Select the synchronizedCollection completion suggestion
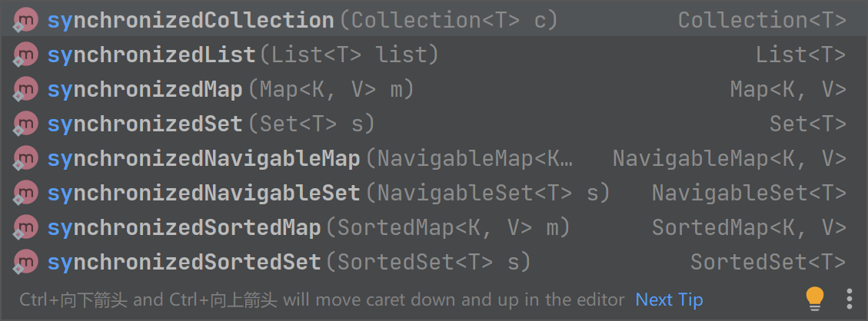 191,21
